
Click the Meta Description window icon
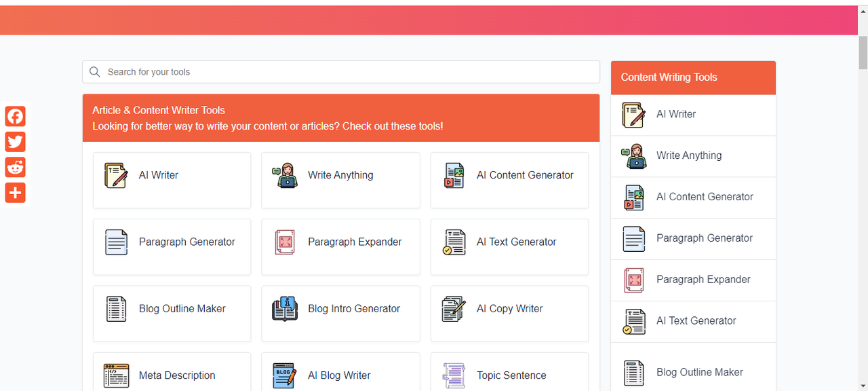116,375
